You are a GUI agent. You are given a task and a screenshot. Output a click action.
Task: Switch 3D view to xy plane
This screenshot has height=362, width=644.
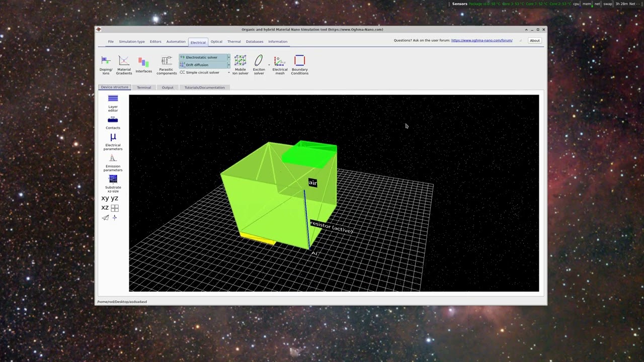[105, 199]
